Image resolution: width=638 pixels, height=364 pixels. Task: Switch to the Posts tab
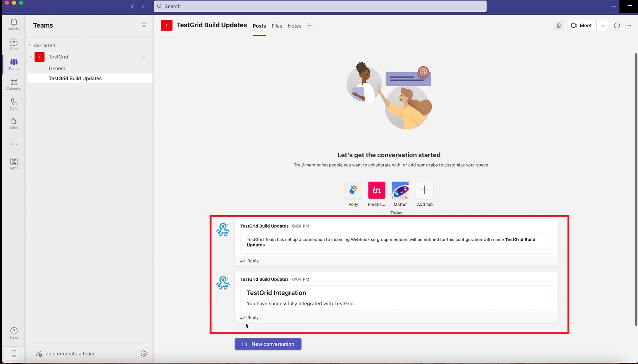tap(259, 26)
